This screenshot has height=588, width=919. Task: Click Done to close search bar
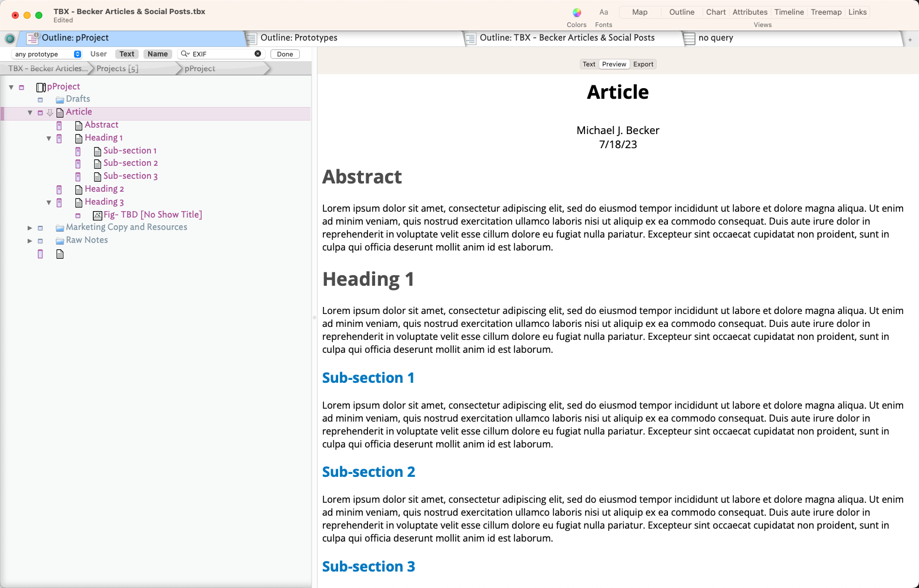[x=285, y=54]
